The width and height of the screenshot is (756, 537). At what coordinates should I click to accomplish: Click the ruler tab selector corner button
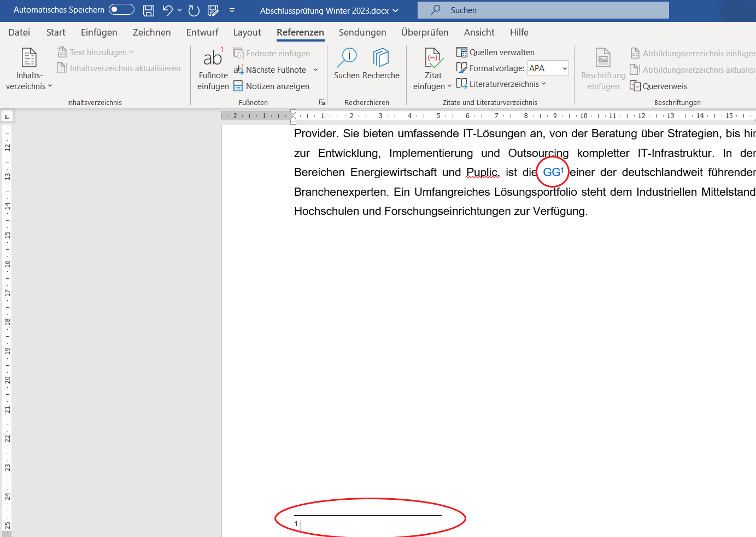pos(7,116)
